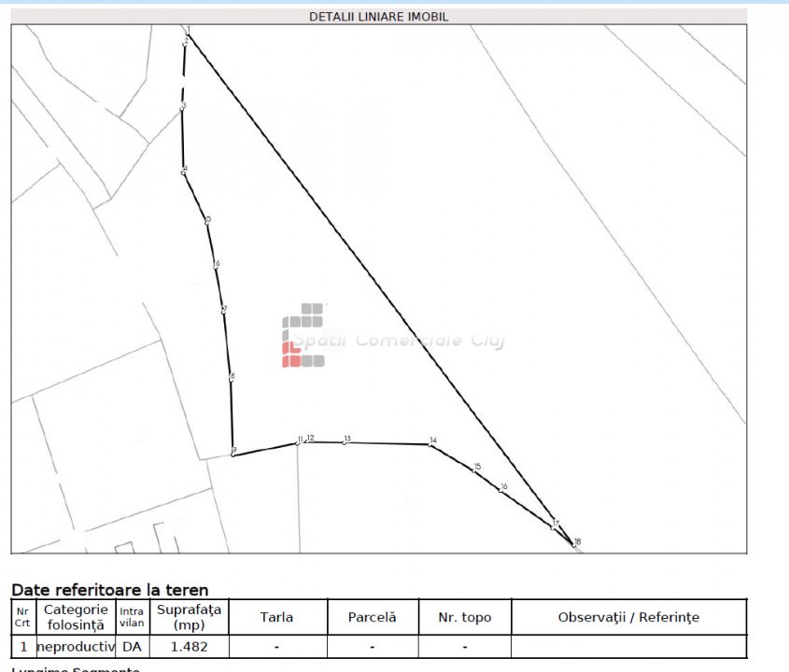Click the 1.482 surface area value
This screenshot has height=672, width=789.
point(189,646)
